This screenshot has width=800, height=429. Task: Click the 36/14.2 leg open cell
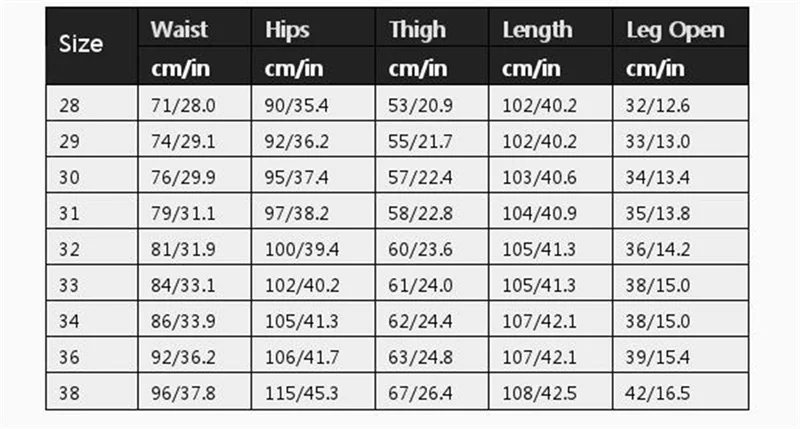[658, 249]
